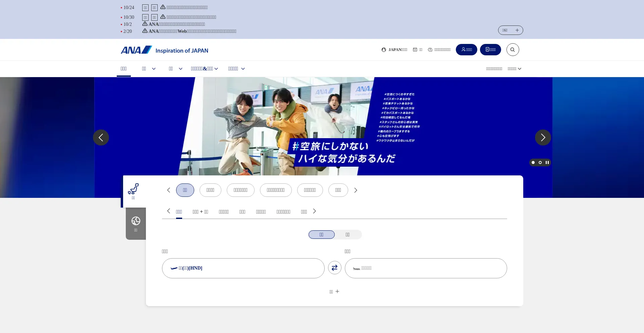Swap departure and arrival airports with the arrows icon
The height and width of the screenshot is (333, 644).
pyautogui.click(x=334, y=268)
